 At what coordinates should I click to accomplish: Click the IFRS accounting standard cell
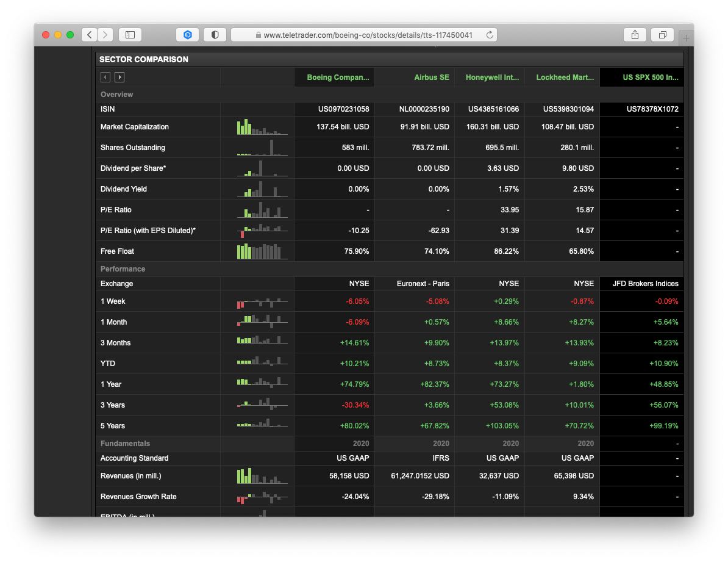(x=441, y=458)
